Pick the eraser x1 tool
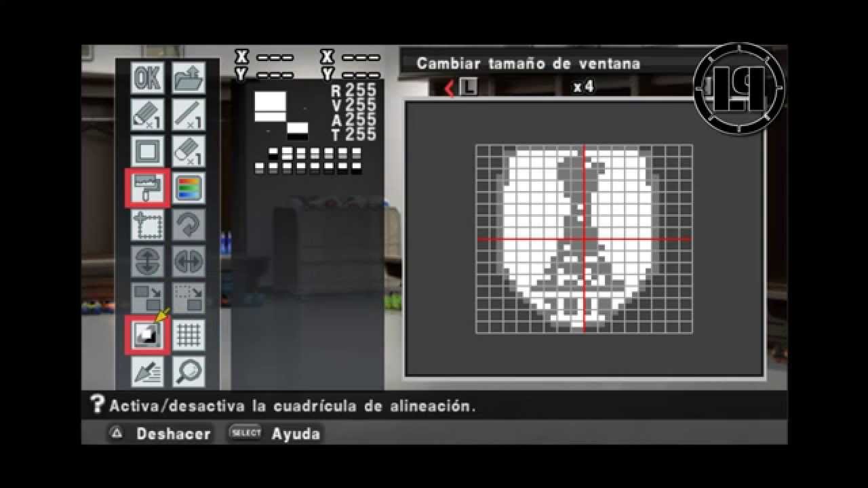Image resolution: width=868 pixels, height=488 pixels. [189, 151]
